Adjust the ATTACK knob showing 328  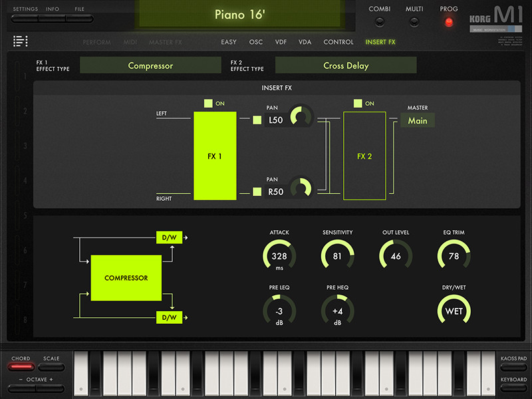coord(279,256)
